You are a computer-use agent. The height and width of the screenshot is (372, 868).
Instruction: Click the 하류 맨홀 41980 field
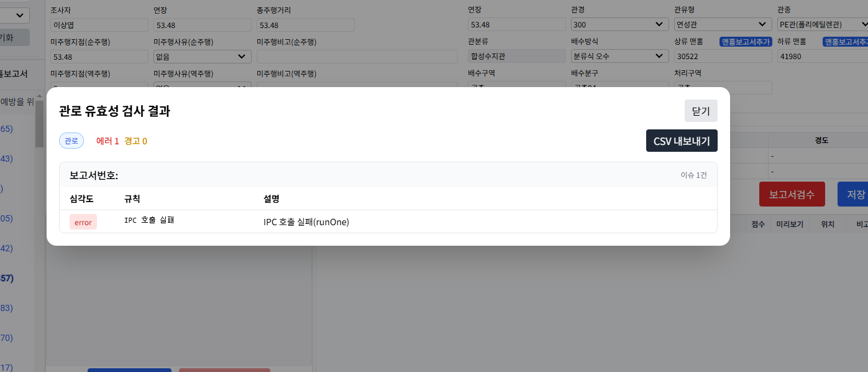point(823,56)
